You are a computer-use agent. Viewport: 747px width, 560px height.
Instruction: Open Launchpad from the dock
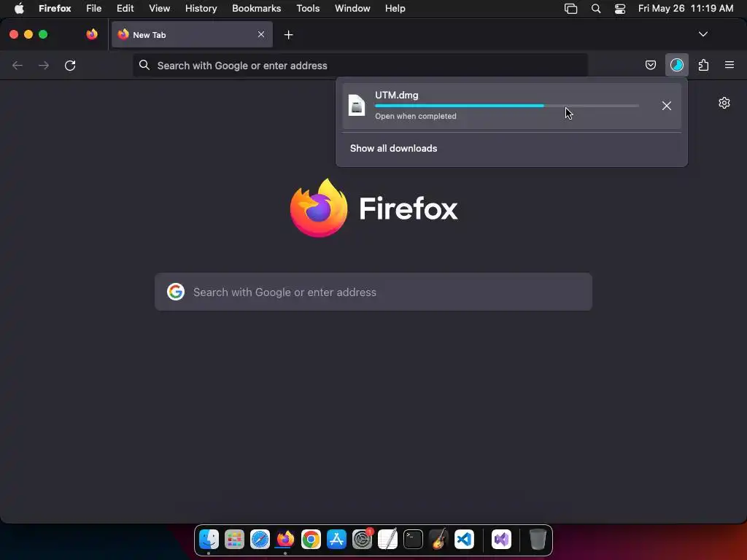coord(234,540)
